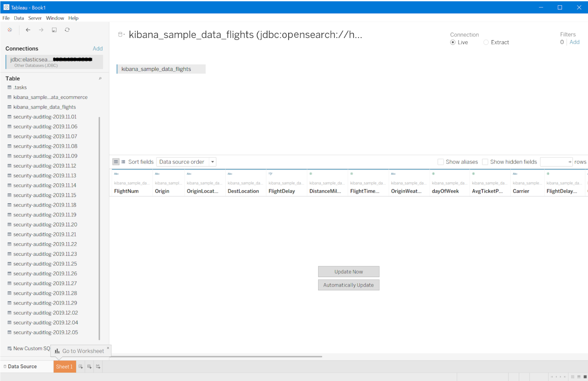Refresh the data source with the reload icon
The image size is (588, 381).
coord(67,30)
